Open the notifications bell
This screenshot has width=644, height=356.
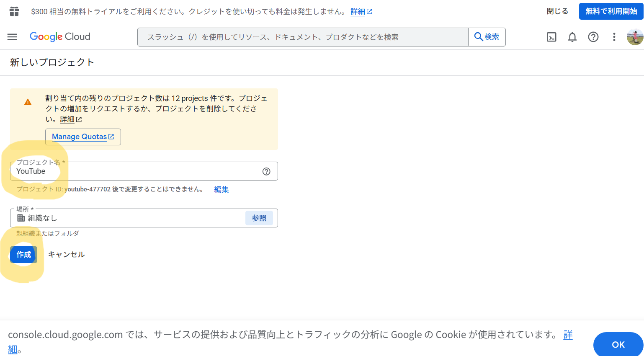tap(572, 37)
